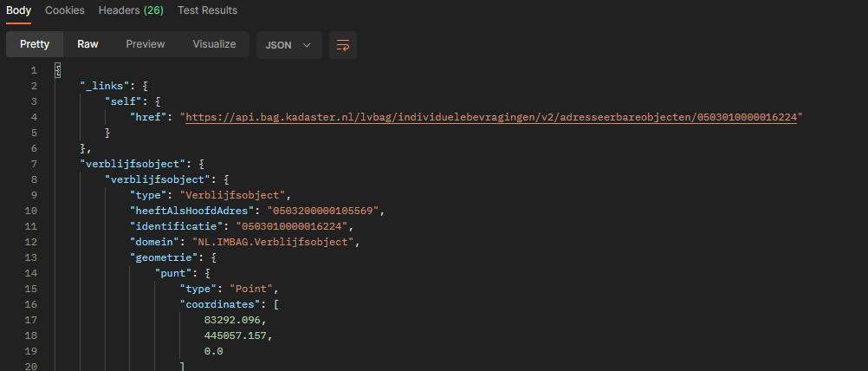Show the Test Results tab
The image size is (868, 371).
(207, 10)
